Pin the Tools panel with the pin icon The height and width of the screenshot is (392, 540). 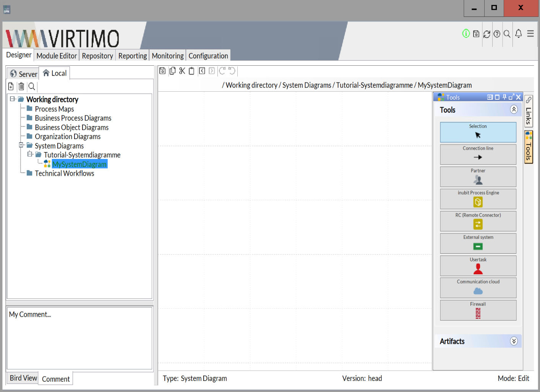(x=504, y=97)
